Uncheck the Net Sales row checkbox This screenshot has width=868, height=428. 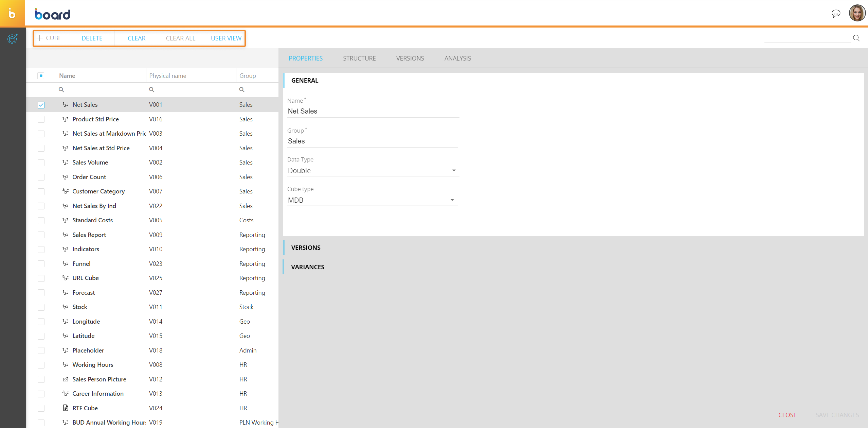point(41,105)
